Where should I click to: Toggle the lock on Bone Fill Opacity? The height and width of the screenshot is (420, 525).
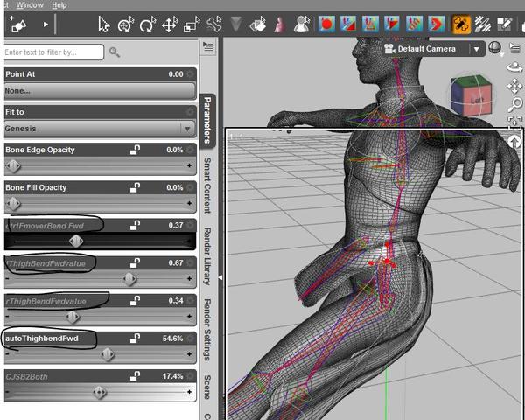(x=136, y=187)
